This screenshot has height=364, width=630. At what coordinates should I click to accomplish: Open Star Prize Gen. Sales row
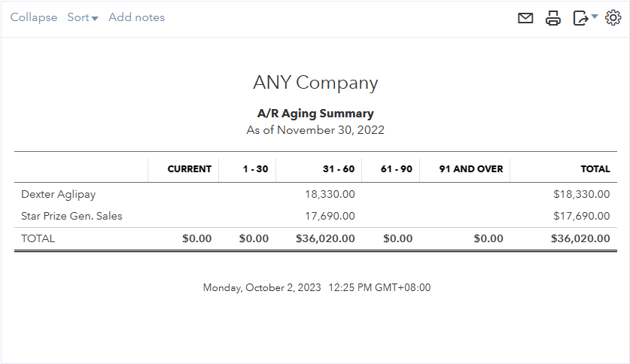pyautogui.click(x=72, y=216)
